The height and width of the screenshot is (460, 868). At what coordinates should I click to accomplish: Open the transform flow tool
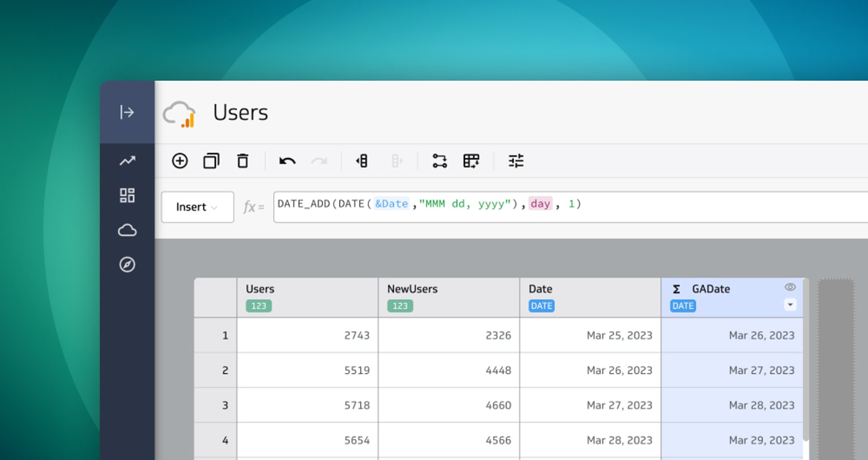pos(440,161)
